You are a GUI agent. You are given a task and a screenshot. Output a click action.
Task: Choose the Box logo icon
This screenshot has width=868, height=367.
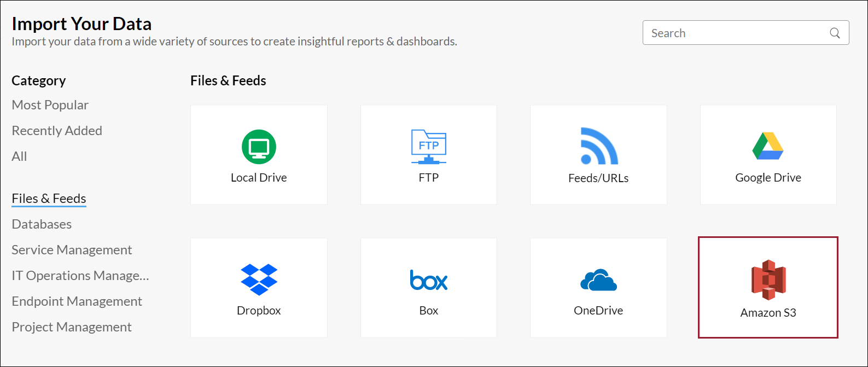[x=429, y=279]
